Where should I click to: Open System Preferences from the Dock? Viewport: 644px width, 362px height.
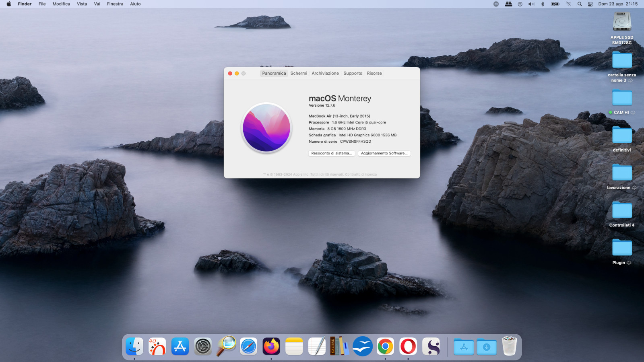[203, 346]
